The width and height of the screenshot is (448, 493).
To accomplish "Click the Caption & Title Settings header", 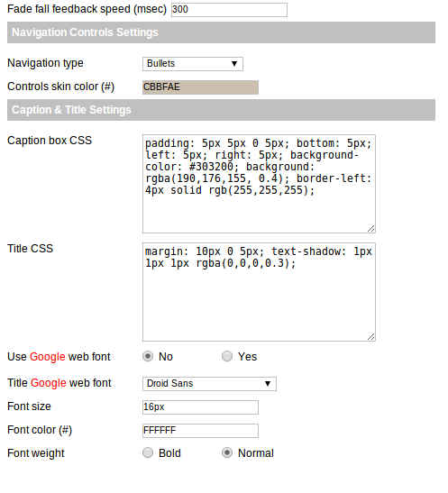I will pos(221,110).
